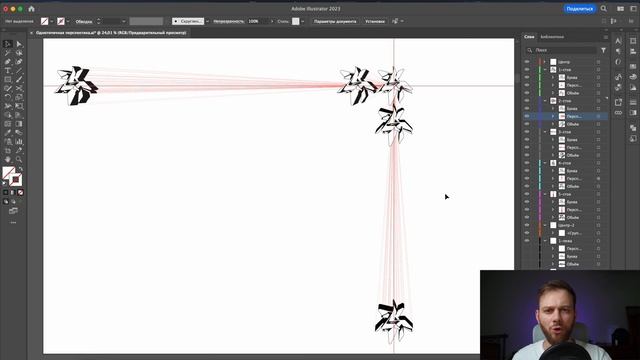
Task: Expand the Центр layer
Action: (545, 62)
